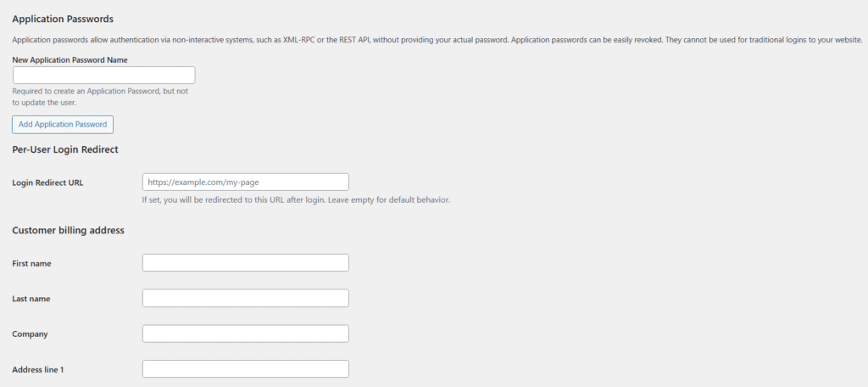Screen dimensions: 868x387
Task: Focus the Login Redirect URL input box
Action: click(246, 182)
